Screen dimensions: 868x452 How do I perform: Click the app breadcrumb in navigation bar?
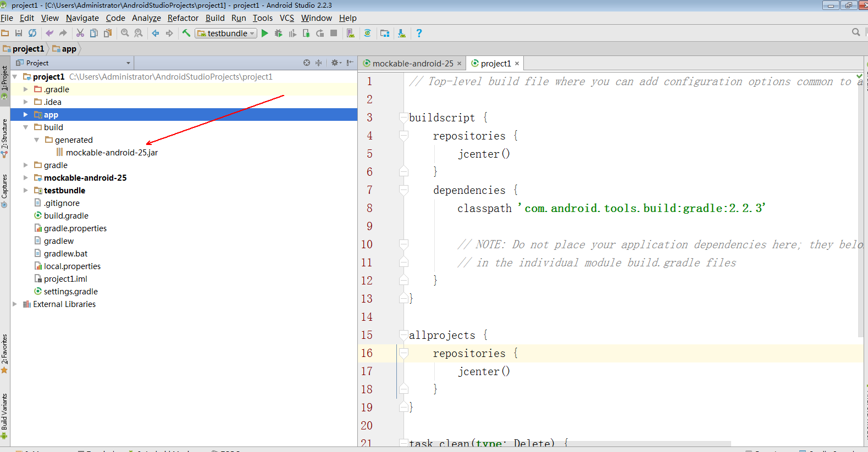pyautogui.click(x=64, y=49)
